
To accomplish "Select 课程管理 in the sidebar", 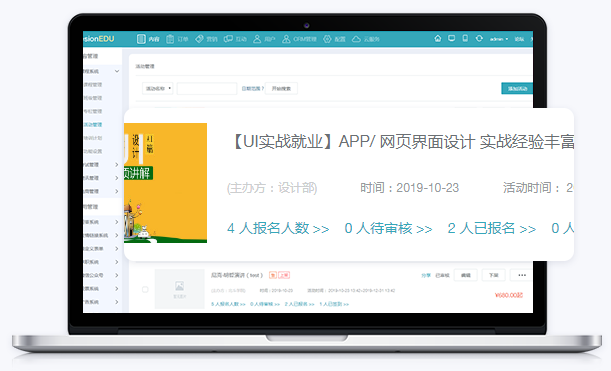I will tap(93, 85).
